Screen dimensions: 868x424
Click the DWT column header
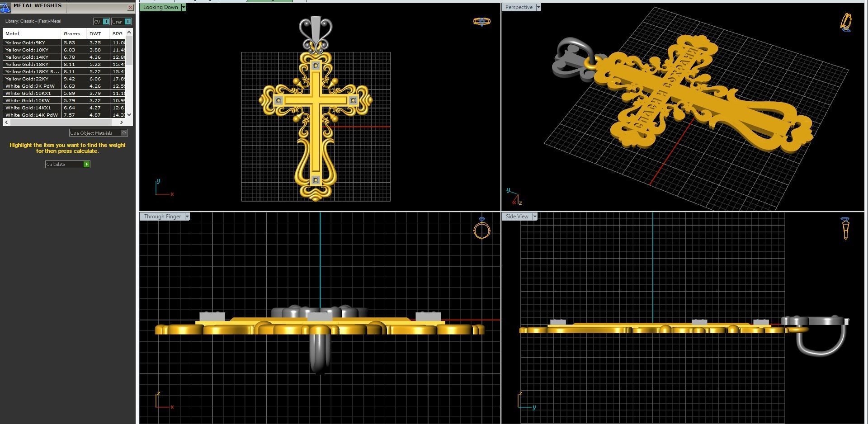click(x=98, y=33)
